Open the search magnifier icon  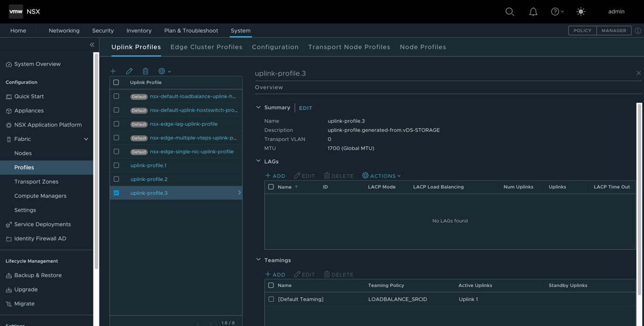coord(510,12)
